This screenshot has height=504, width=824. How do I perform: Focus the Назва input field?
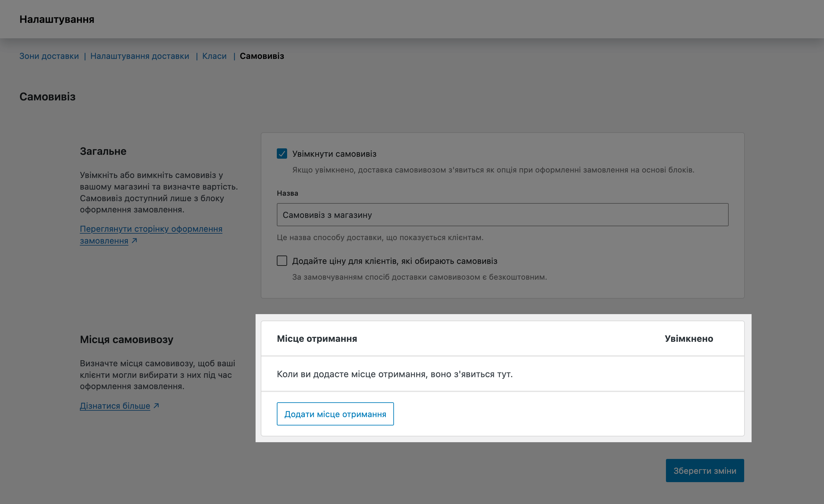(503, 215)
